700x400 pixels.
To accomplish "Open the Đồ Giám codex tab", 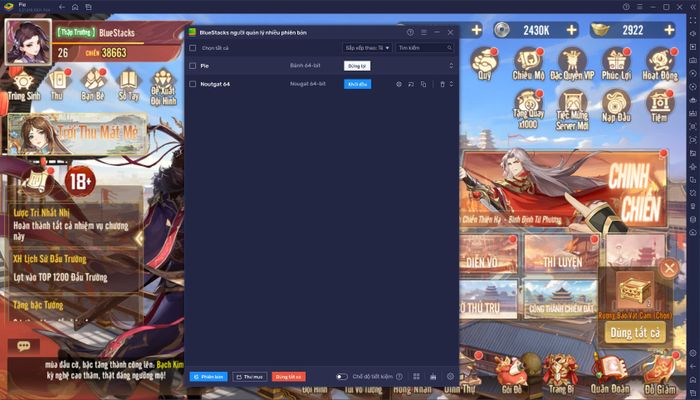I will point(659,375).
